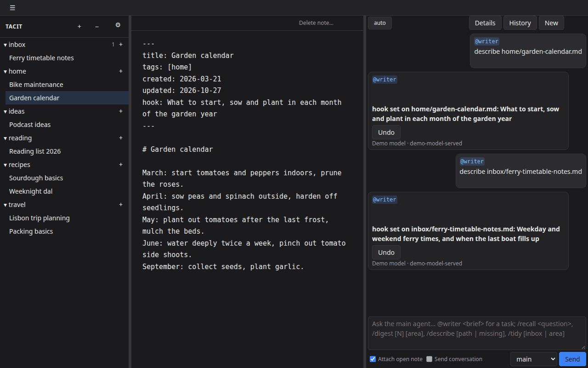Viewport: 588px width, 368px height.
Task: Open the History tab
Action: coord(520,23)
